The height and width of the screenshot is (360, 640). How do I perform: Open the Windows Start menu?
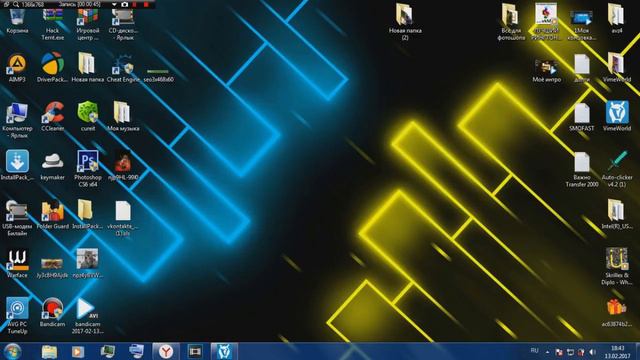pyautogui.click(x=13, y=351)
